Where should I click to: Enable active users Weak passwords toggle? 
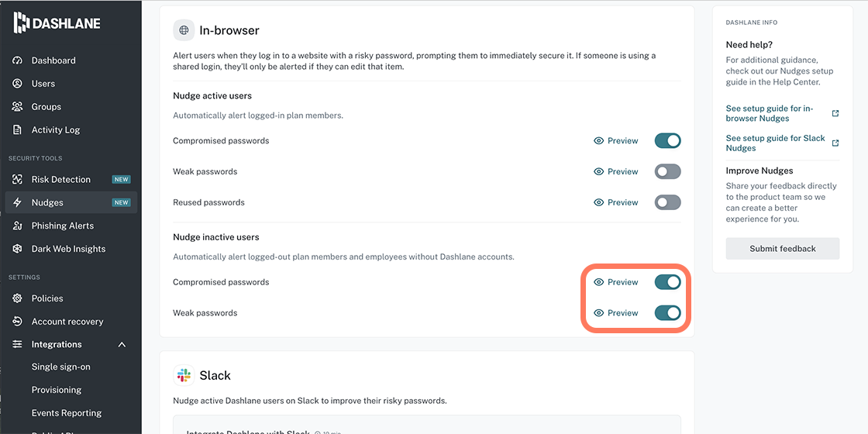point(667,171)
